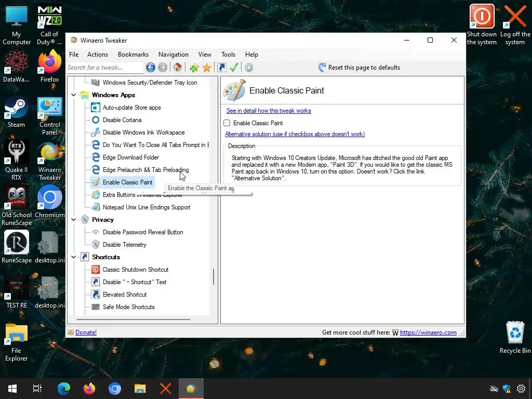Open the View menu

pyautogui.click(x=205, y=54)
